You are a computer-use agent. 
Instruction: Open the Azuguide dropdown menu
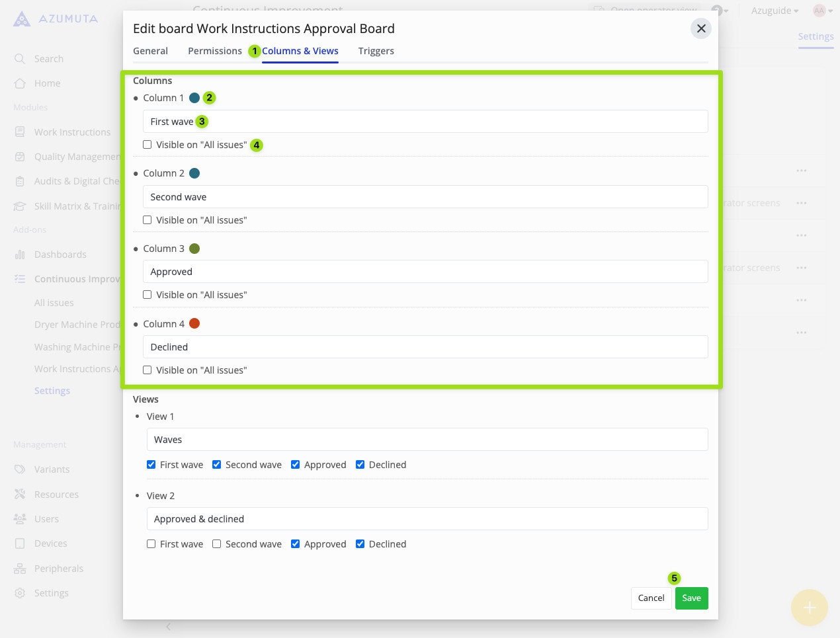coord(775,11)
